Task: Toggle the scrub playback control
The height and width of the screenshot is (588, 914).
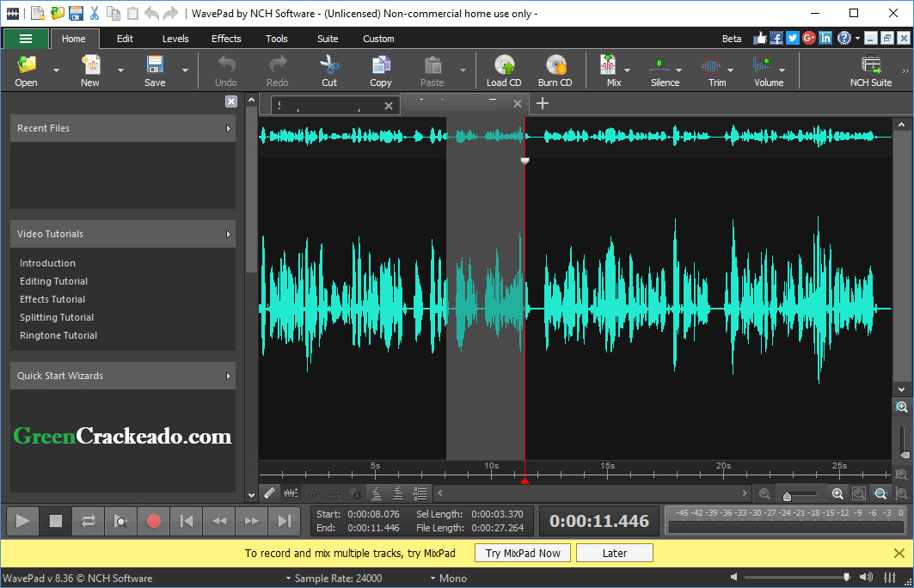Action: [120, 521]
